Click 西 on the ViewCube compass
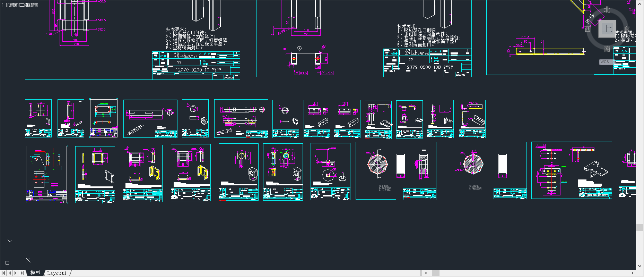Viewport: 644px width, 277px height. pos(588,29)
